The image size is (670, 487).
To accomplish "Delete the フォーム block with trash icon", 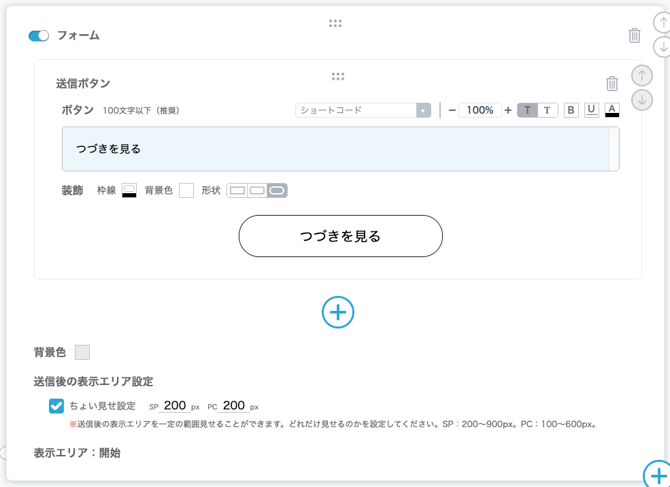I will 635,35.
